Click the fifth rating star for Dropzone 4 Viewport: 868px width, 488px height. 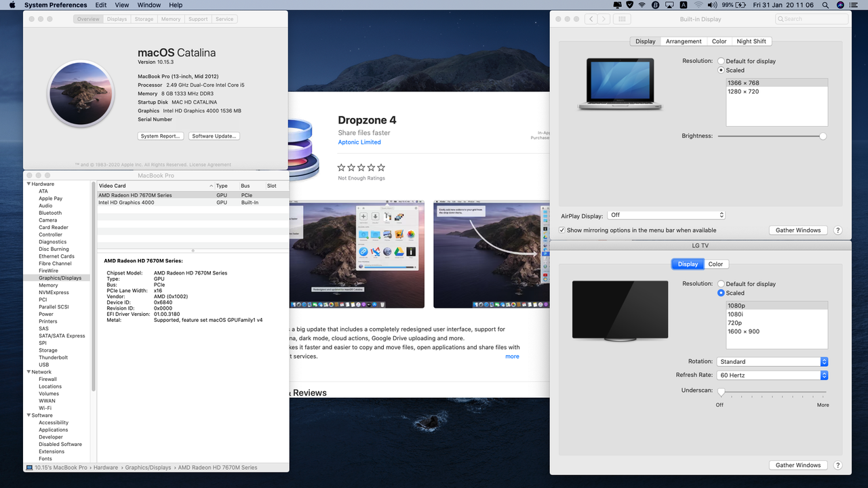point(381,167)
